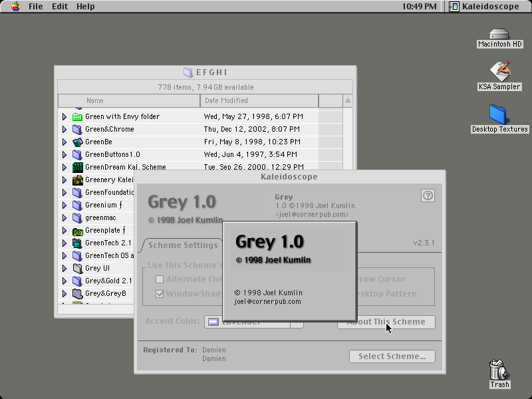Expand the Green&Chrome folder
The width and height of the screenshot is (532, 399).
pyautogui.click(x=65, y=129)
